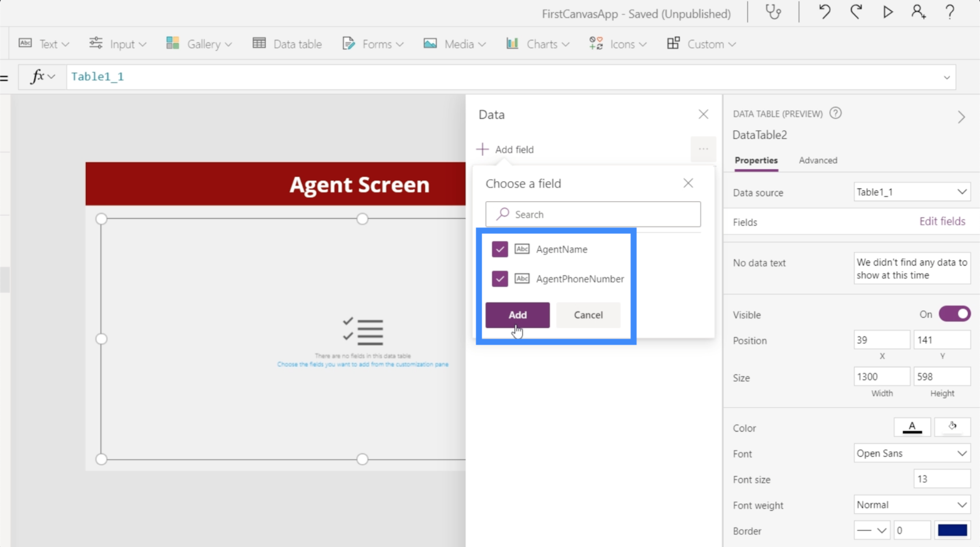The width and height of the screenshot is (980, 547).
Task: Open the Font dropdown
Action: [912, 453]
